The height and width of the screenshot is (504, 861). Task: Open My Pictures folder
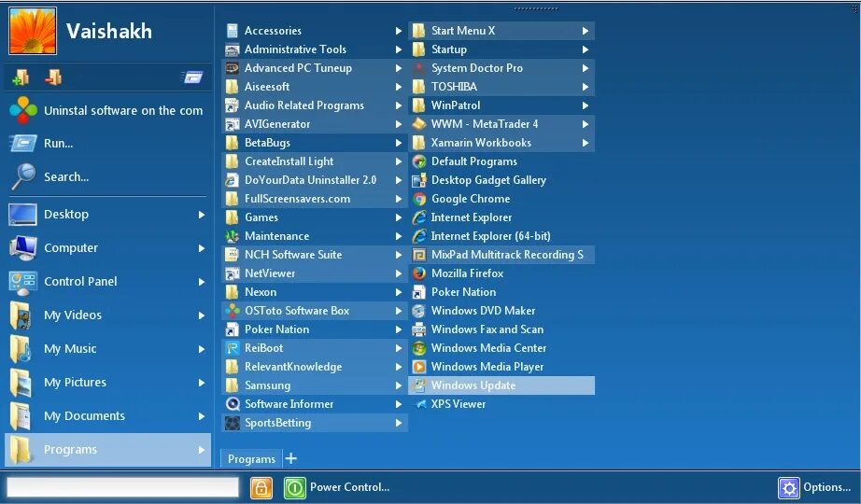click(x=107, y=383)
